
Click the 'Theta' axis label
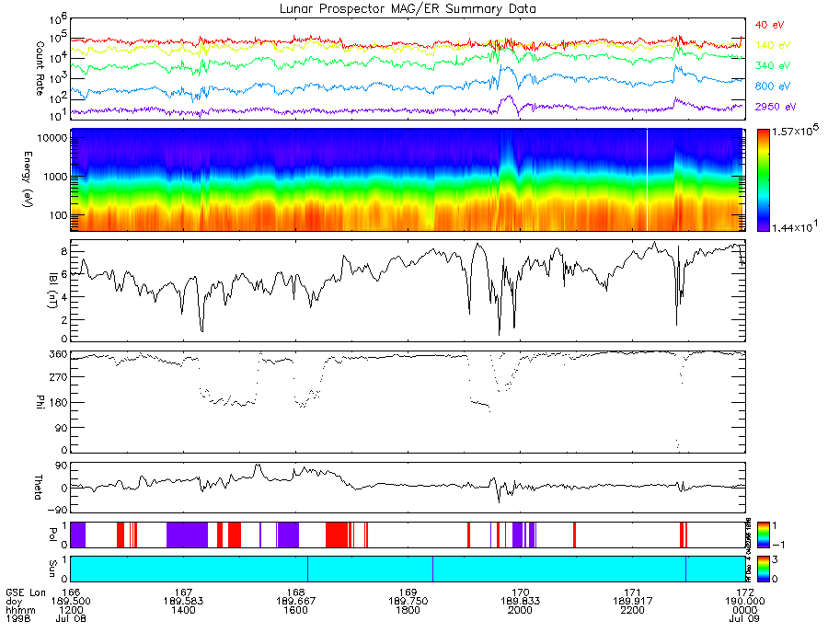pyautogui.click(x=38, y=487)
